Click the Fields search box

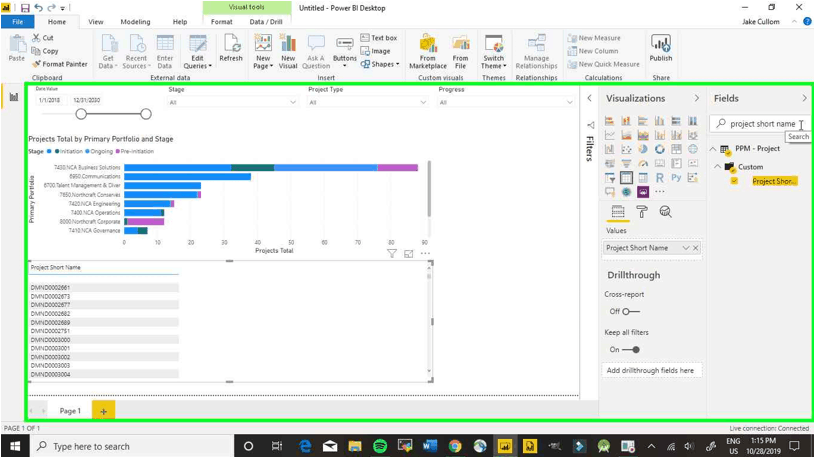coord(759,124)
